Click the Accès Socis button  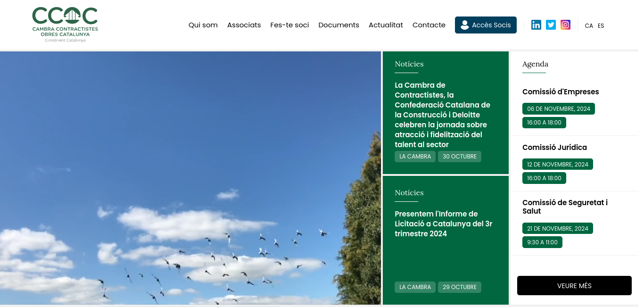click(x=486, y=25)
